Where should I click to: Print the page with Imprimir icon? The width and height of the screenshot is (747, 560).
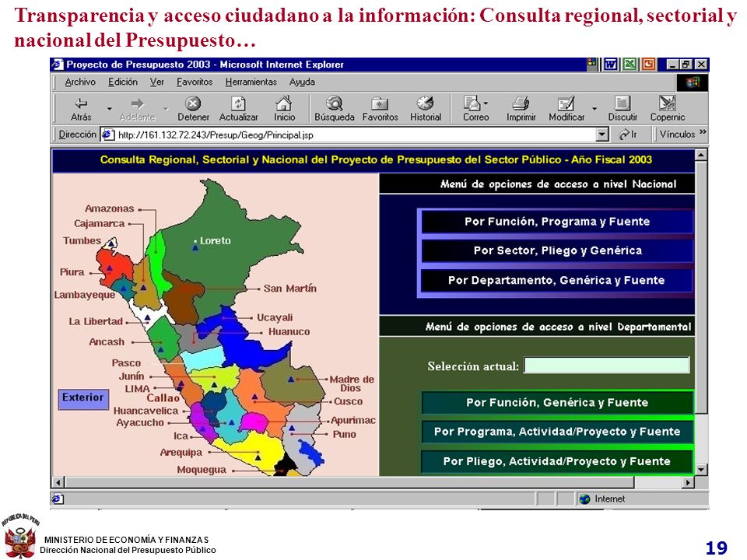click(x=521, y=103)
